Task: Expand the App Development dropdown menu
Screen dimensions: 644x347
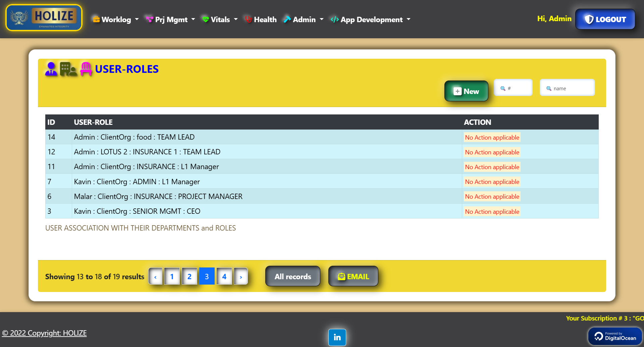Action: [370, 19]
